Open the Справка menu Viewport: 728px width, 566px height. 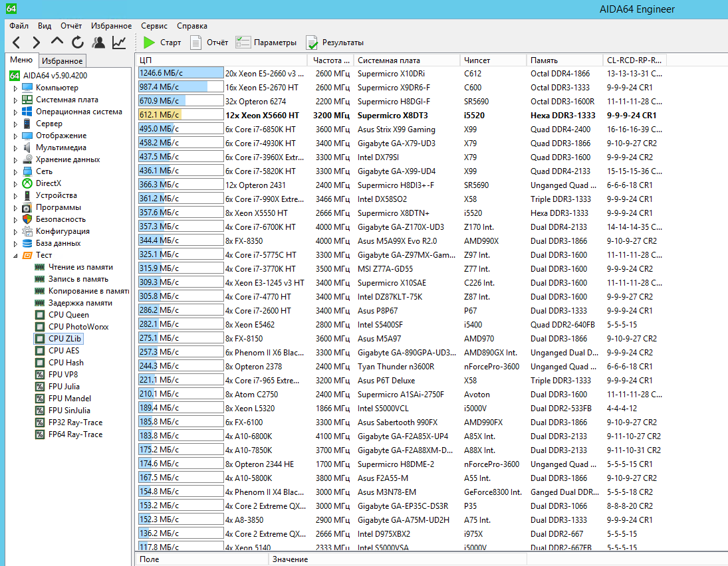pos(191,26)
